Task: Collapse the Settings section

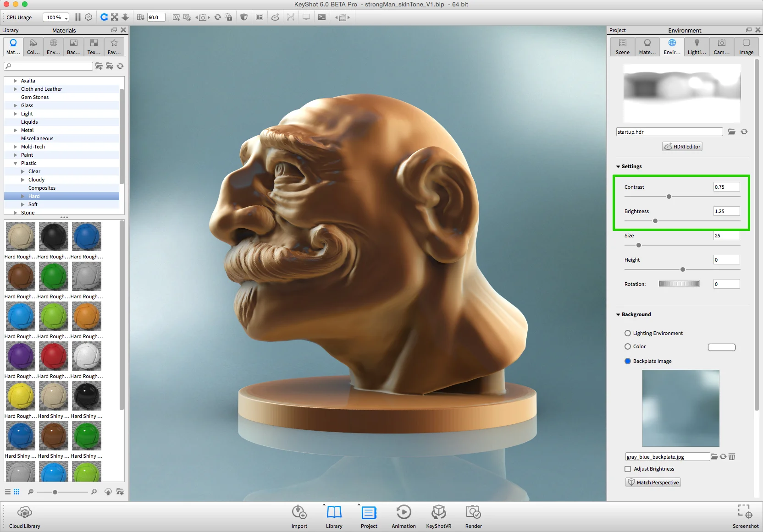Action: click(618, 166)
